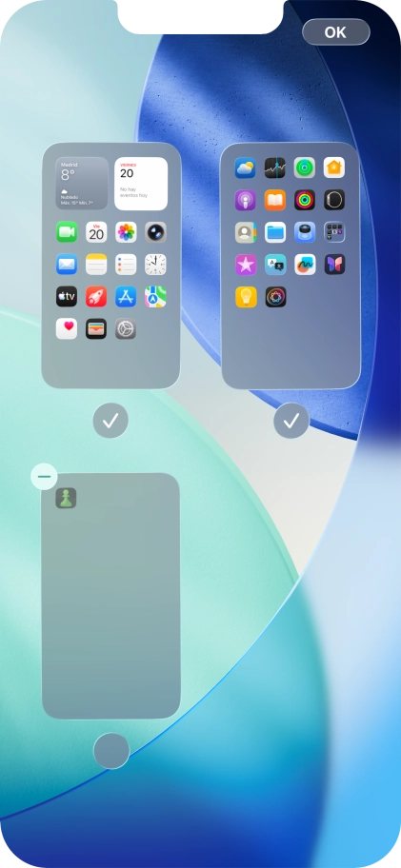
Task: Tap the Maps app icon
Action: tap(155, 297)
